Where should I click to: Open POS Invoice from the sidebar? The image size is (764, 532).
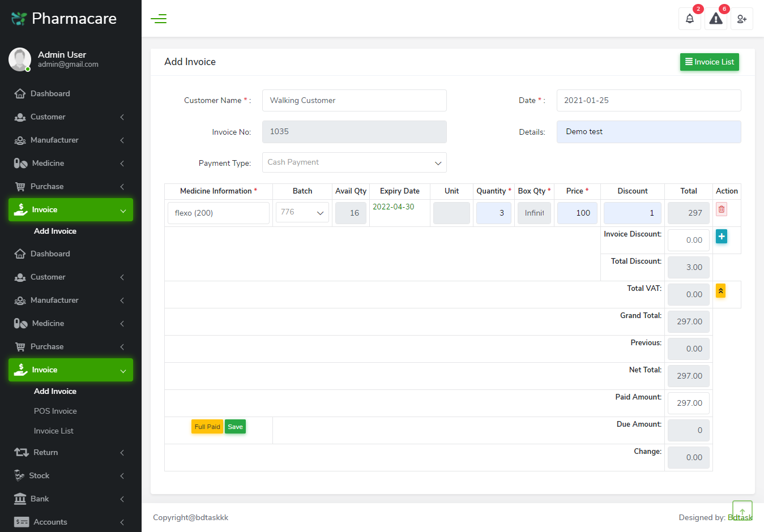[x=55, y=410]
